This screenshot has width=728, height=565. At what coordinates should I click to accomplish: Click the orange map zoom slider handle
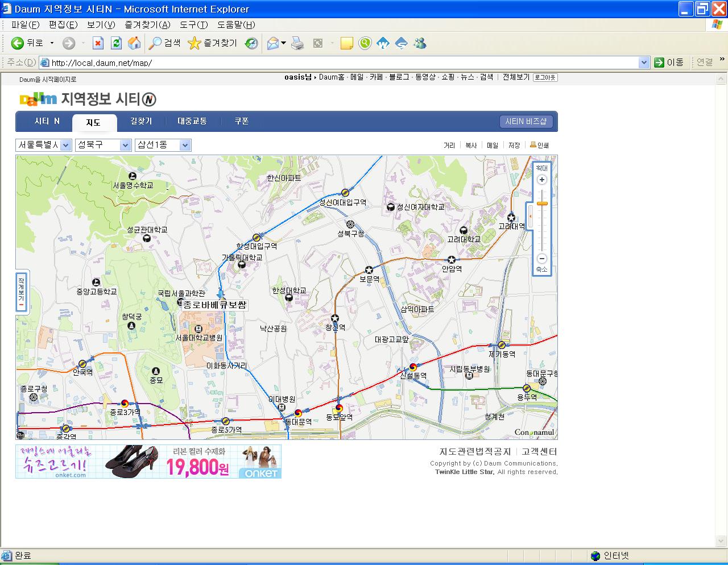pyautogui.click(x=542, y=203)
